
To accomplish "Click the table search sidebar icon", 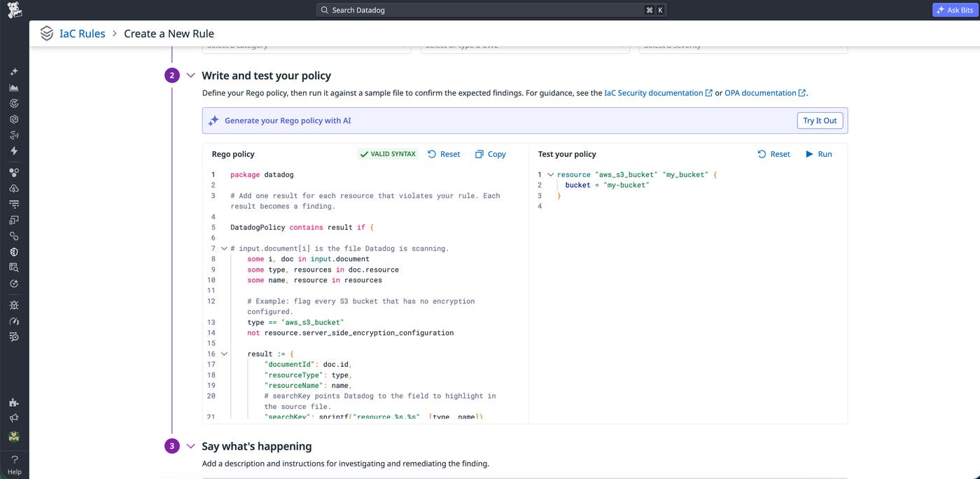I will [14, 268].
